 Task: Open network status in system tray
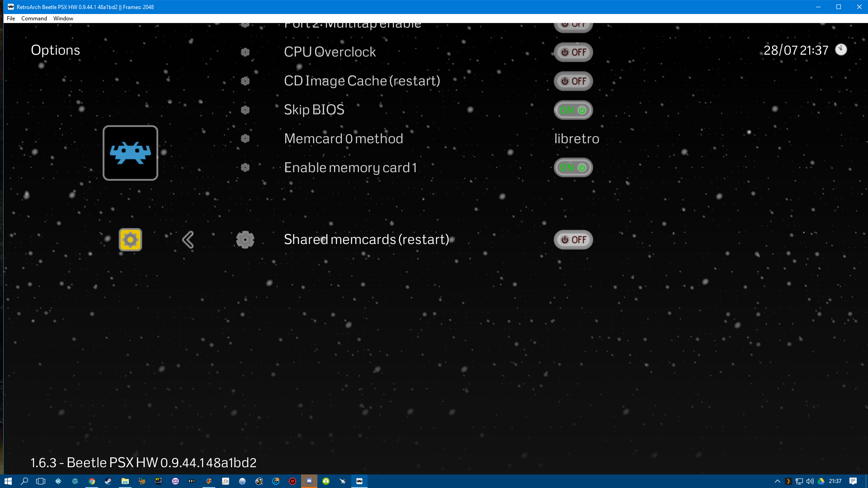click(x=799, y=481)
